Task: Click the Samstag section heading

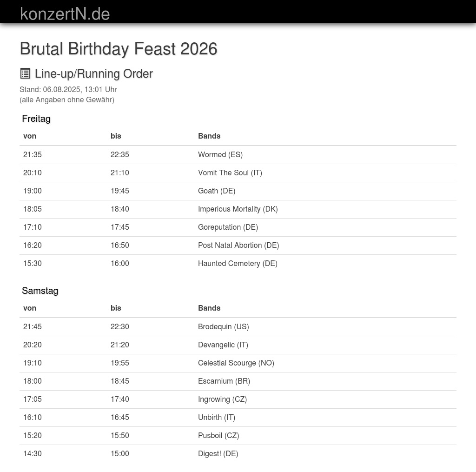Action: tap(40, 291)
